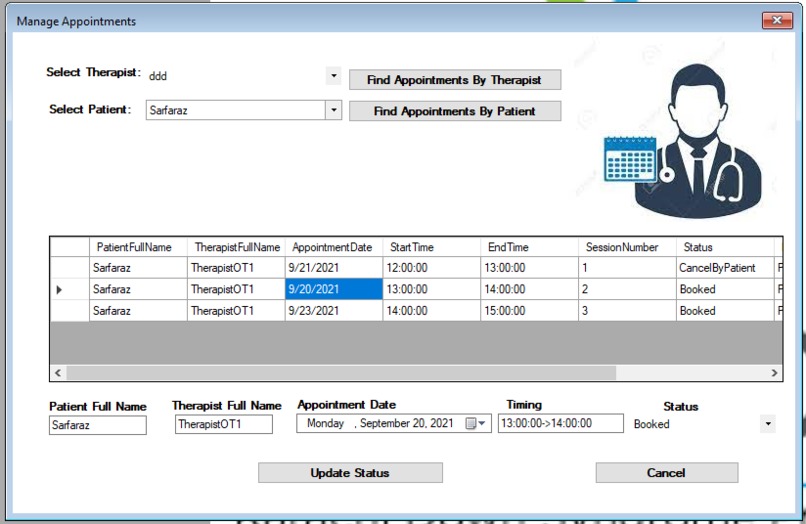Screen dimensions: 806x524
Task: Click the top-left select-all grid corner cell
Action: (x=70, y=247)
